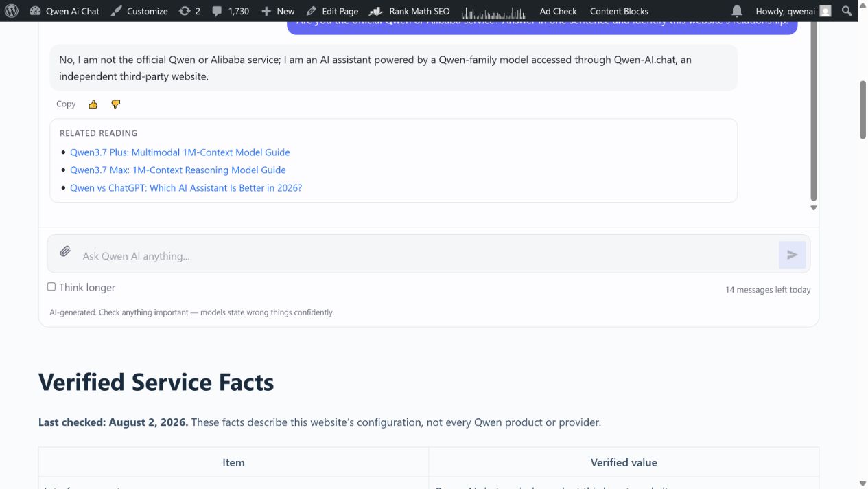Viewport: 868px width, 489px height.
Task: Open the Howdy, qwenai account menu
Action: [x=793, y=11]
